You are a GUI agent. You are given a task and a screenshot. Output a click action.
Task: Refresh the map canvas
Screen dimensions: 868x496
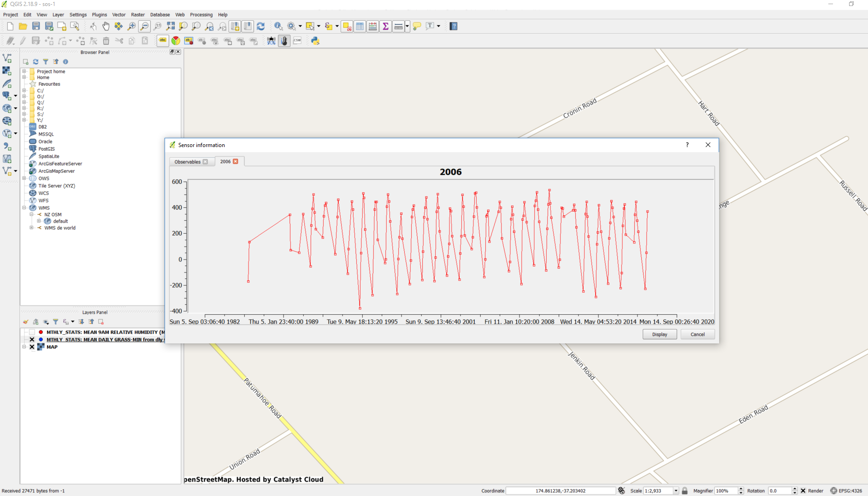pos(261,26)
